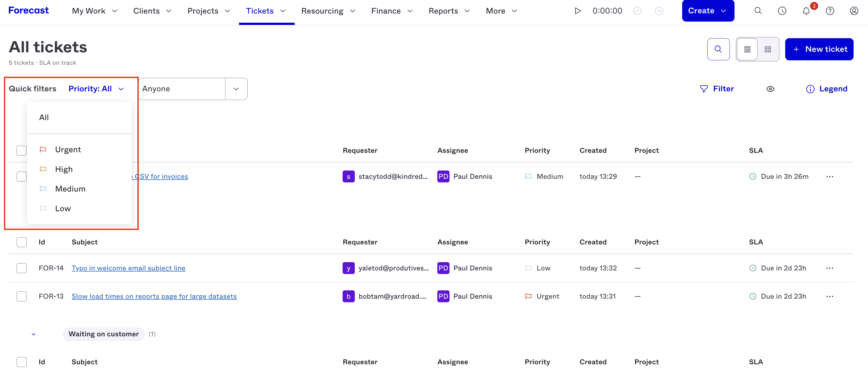Switch to board grid view layout

767,49
